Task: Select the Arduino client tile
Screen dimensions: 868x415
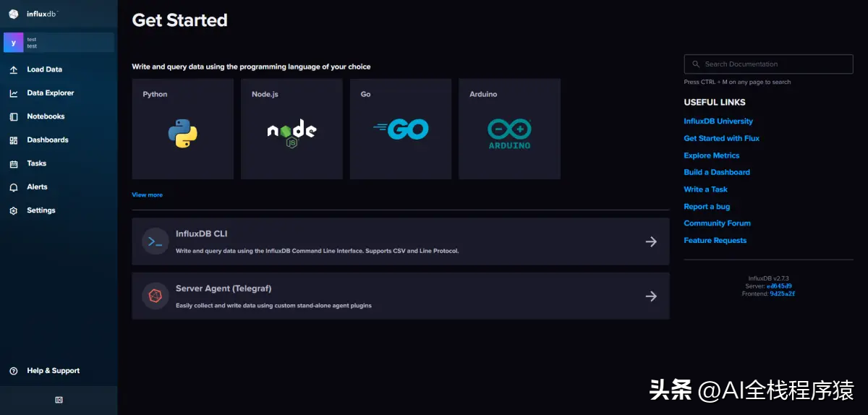Action: [x=509, y=129]
